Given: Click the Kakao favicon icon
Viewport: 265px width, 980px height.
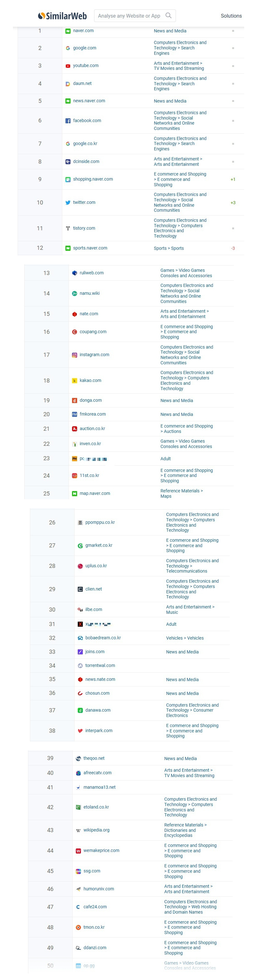Looking at the screenshot, I should [75, 381].
